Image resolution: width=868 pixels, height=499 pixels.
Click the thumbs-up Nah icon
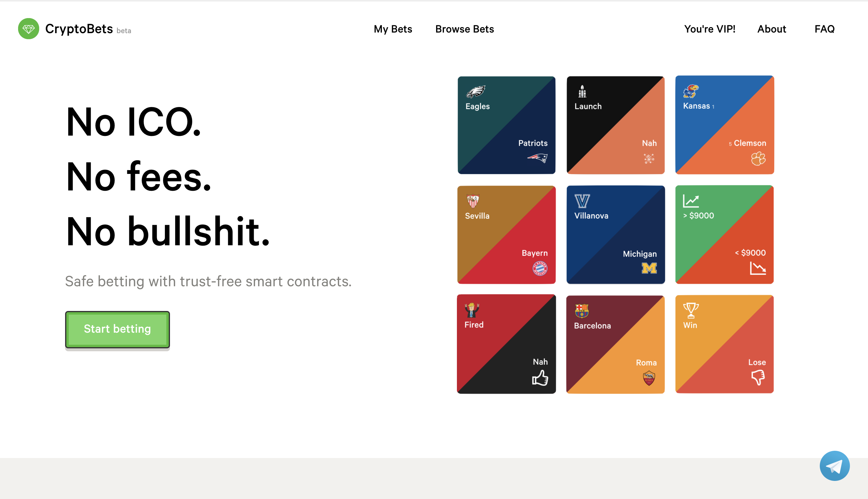(x=540, y=378)
